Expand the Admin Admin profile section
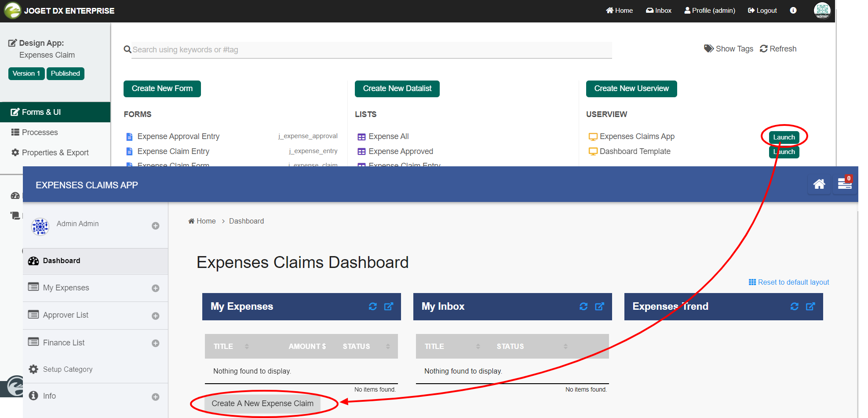Screen dimensions: 868x418 pos(155,226)
